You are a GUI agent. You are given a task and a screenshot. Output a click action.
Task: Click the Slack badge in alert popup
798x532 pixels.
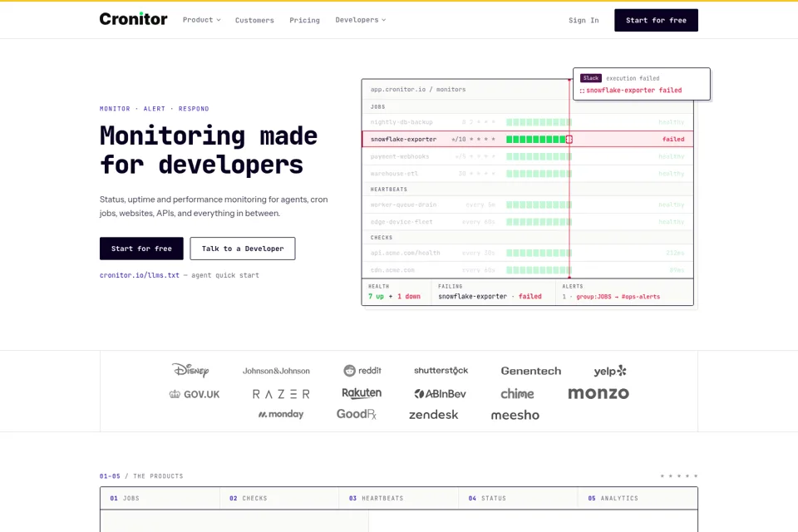tap(591, 78)
